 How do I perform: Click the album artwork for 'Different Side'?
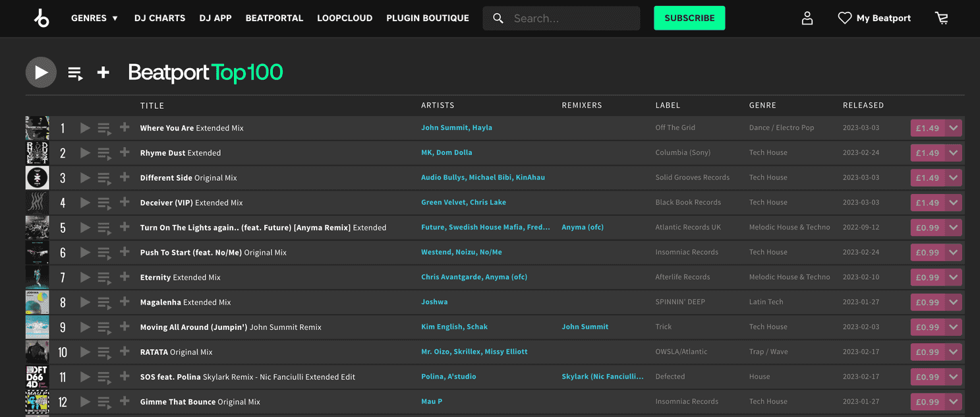37,177
